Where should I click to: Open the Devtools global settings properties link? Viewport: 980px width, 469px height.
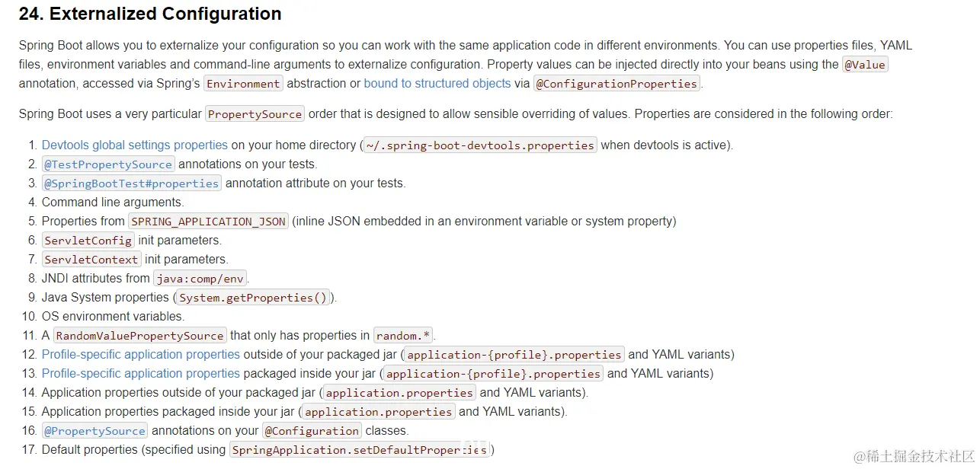(x=134, y=145)
